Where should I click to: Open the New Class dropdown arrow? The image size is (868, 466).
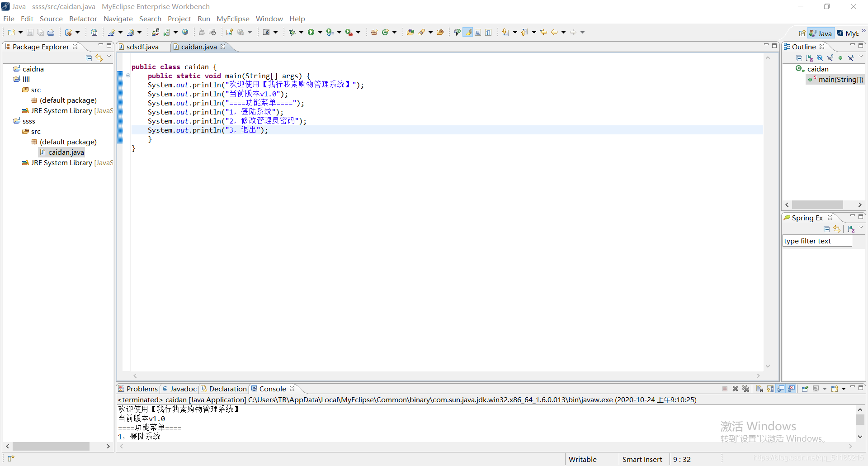coord(394,32)
